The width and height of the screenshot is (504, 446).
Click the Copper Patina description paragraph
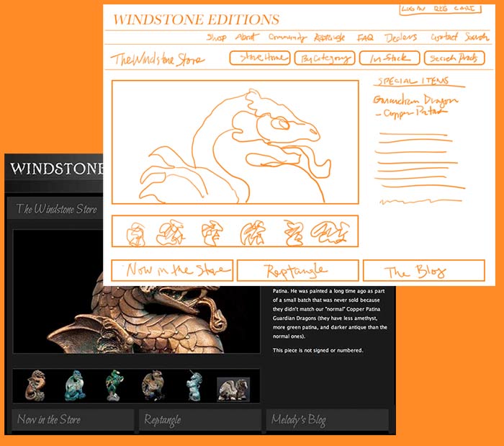tap(330, 313)
